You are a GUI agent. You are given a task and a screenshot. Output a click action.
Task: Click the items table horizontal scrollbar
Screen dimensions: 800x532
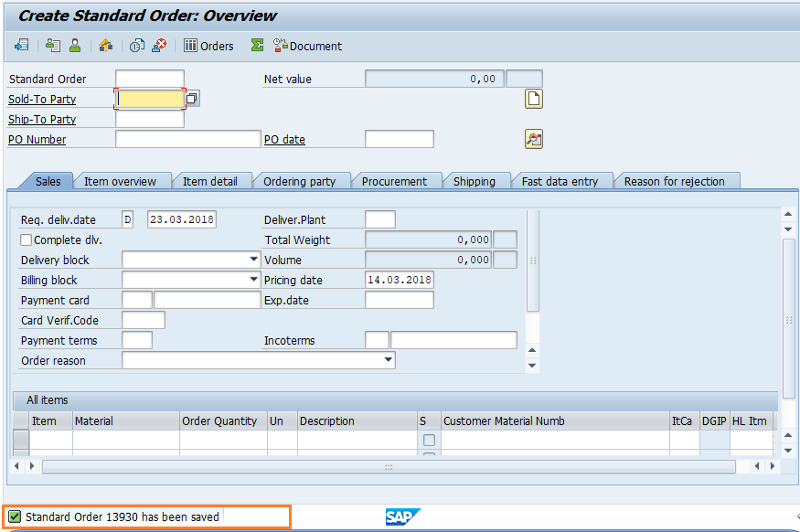tap(388, 466)
